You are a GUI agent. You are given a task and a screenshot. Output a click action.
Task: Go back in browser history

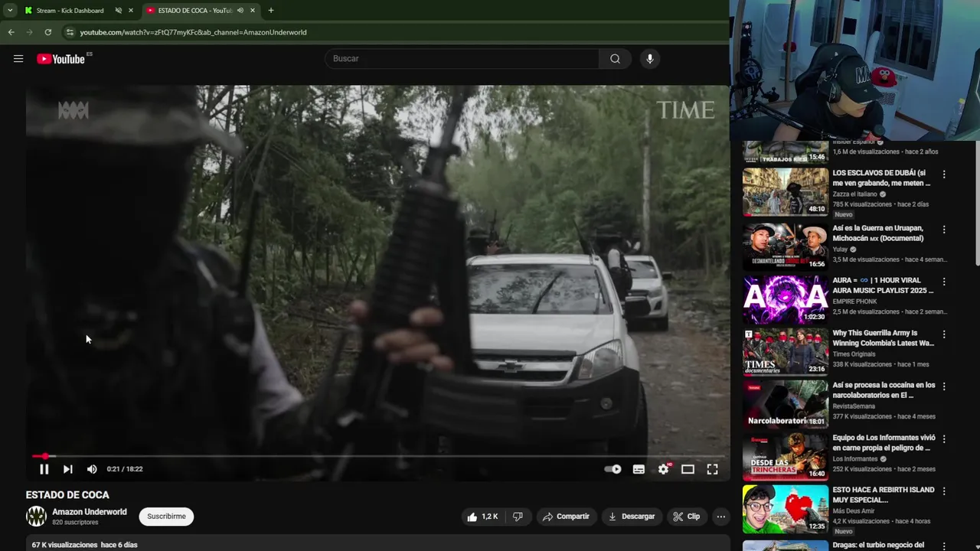(x=11, y=32)
